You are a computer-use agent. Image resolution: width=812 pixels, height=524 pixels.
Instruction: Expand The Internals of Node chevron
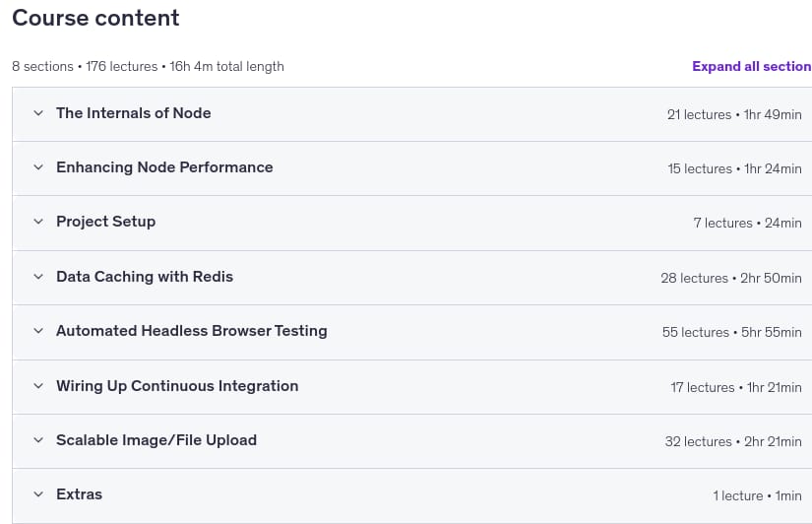[x=38, y=113]
